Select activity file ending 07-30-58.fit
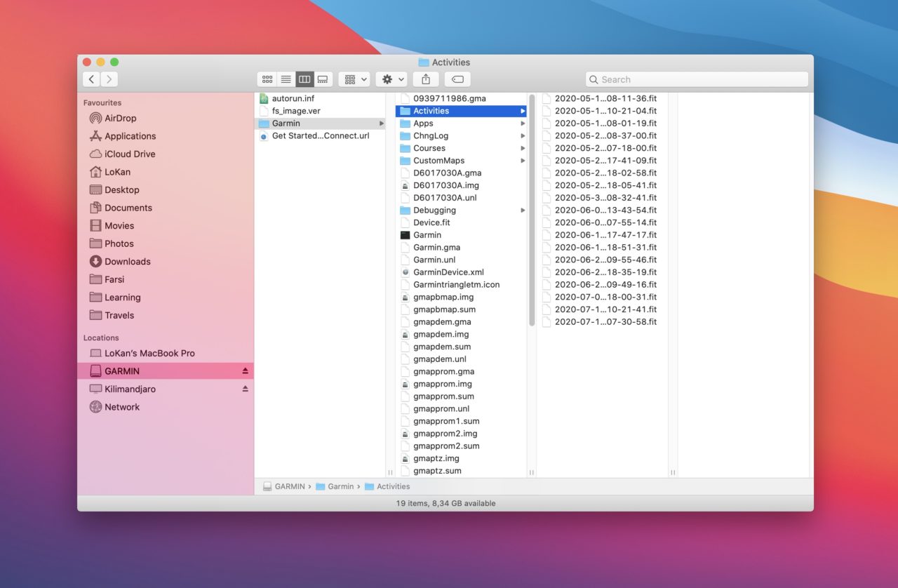The height and width of the screenshot is (588, 898). (x=603, y=322)
